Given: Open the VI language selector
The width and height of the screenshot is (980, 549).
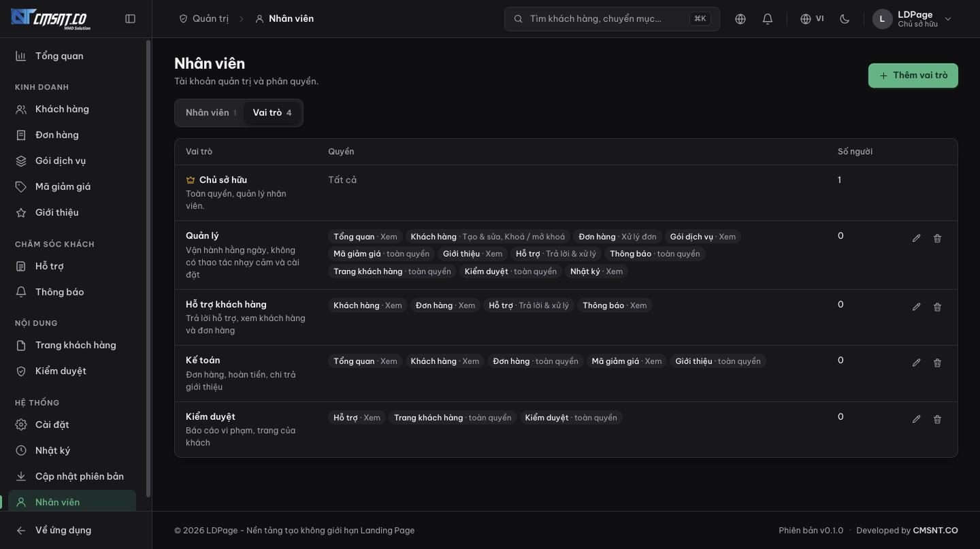Looking at the screenshot, I should (812, 19).
